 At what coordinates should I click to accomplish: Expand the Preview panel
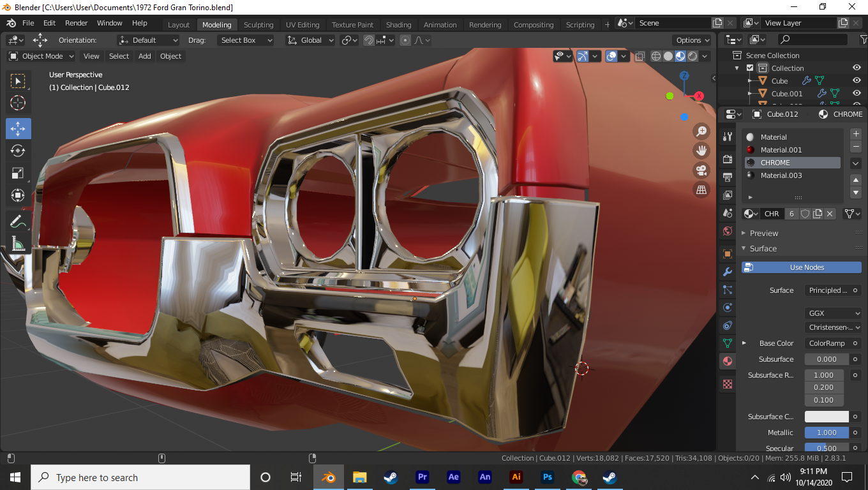(x=763, y=233)
